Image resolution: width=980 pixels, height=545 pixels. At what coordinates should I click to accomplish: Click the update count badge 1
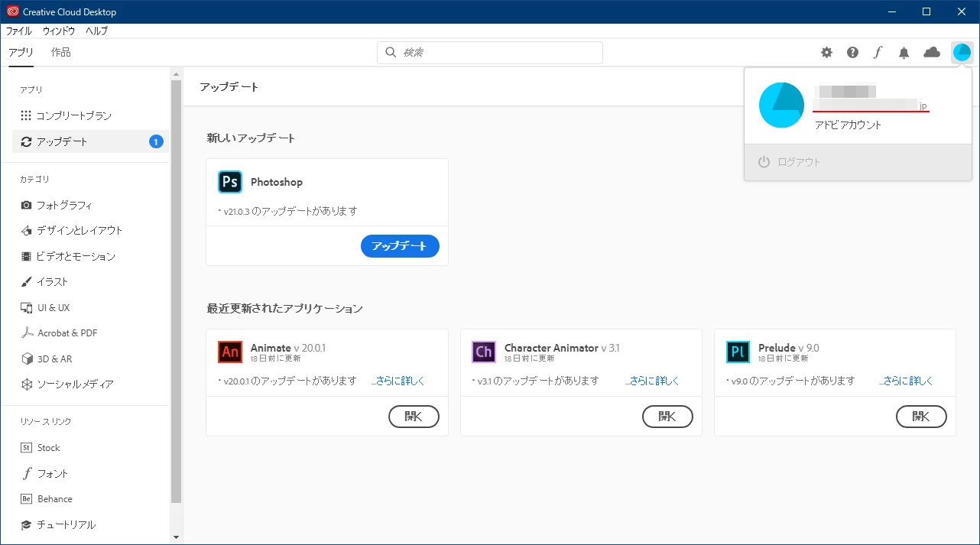156,141
